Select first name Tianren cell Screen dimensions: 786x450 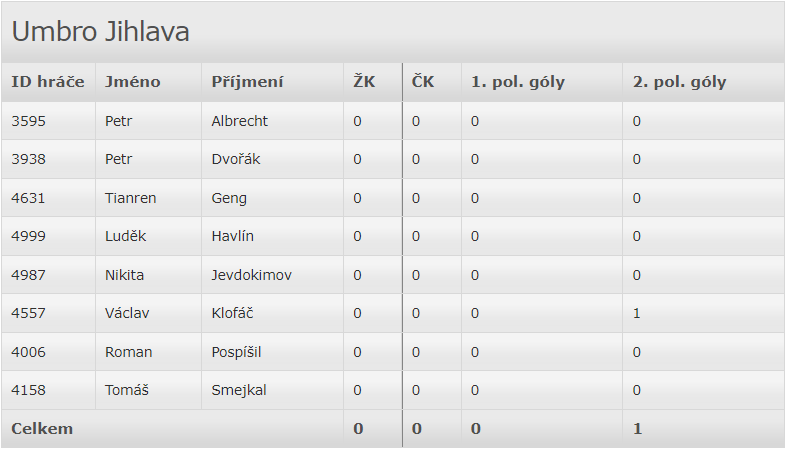point(131,198)
